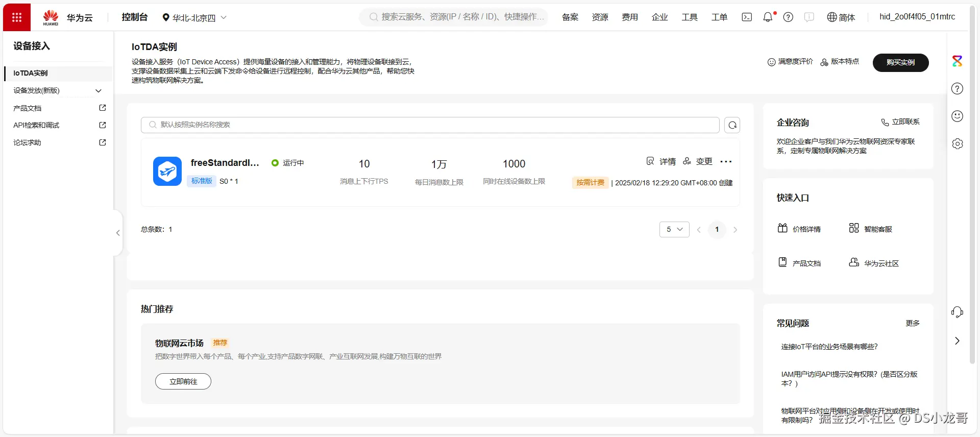Open the 简体 language selector

(841, 17)
